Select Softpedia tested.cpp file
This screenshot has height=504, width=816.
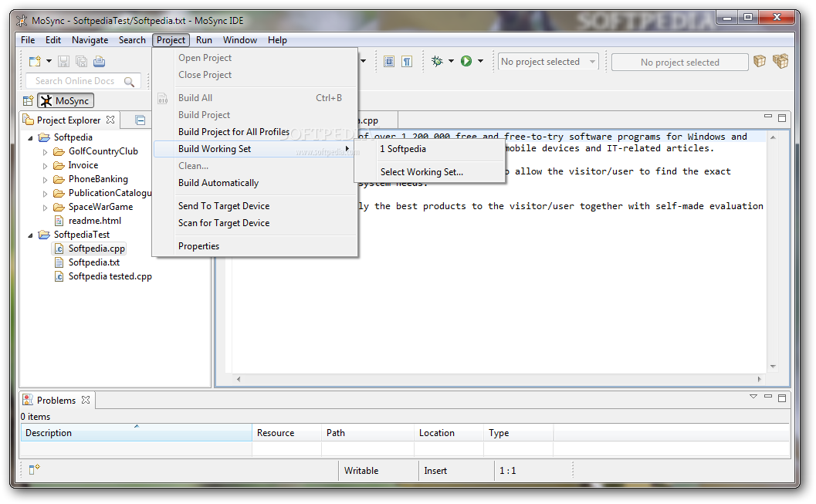coord(110,277)
